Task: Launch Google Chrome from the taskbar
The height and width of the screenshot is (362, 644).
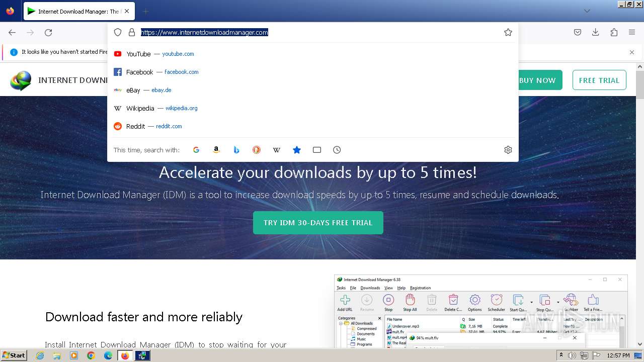Action: click(x=91, y=355)
